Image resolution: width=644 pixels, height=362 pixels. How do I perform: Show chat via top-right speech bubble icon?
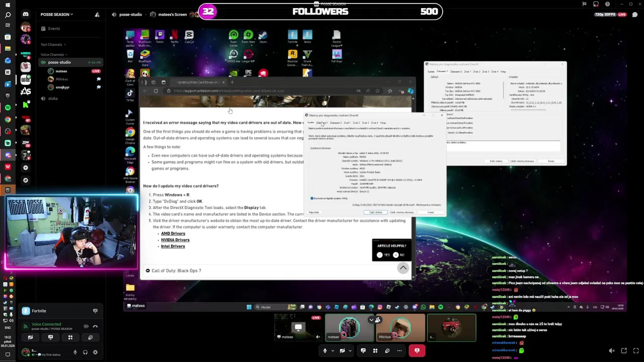coord(635,15)
